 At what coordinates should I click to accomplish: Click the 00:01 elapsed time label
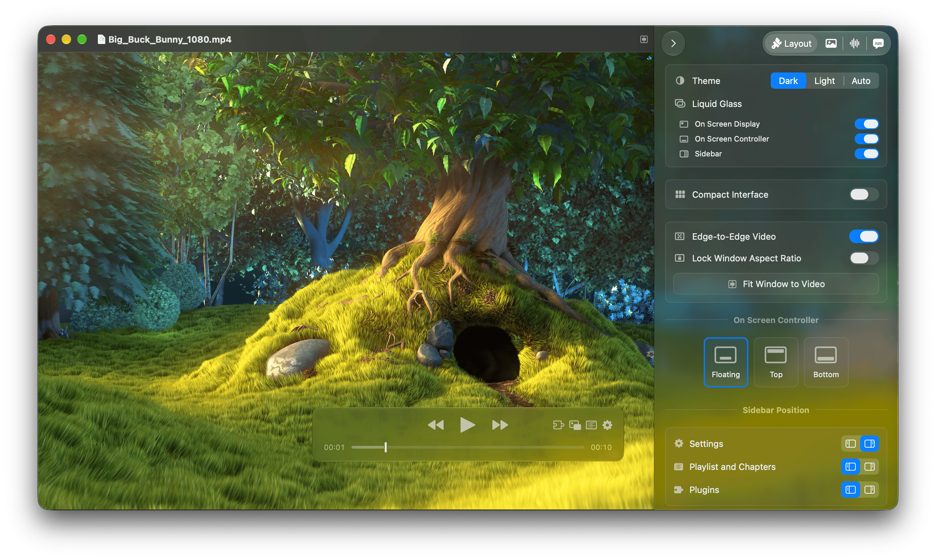[x=334, y=447]
